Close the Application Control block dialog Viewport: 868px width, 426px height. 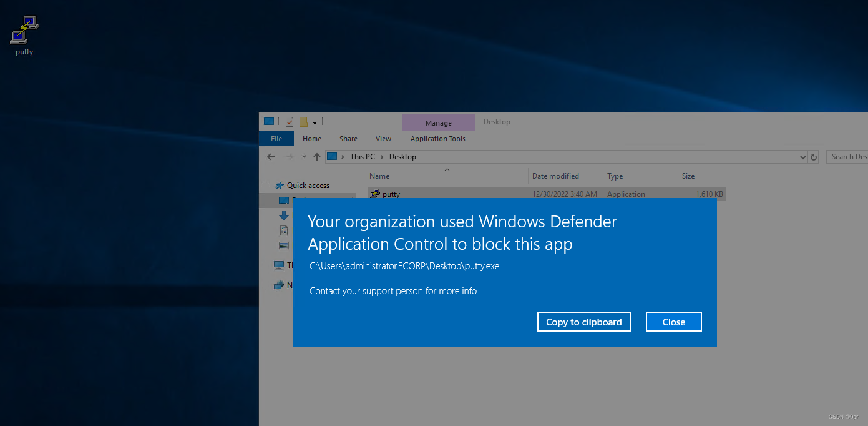pos(674,322)
